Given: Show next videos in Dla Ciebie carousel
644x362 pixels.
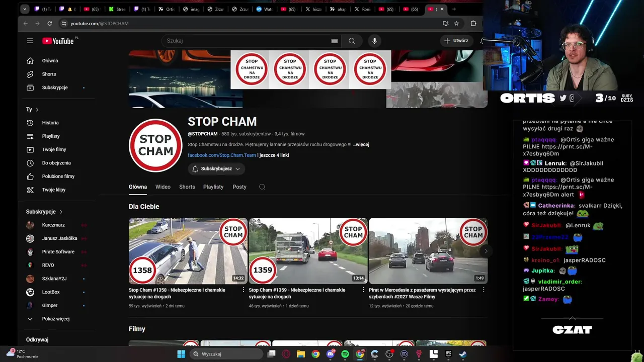Looking at the screenshot, I should (x=486, y=251).
